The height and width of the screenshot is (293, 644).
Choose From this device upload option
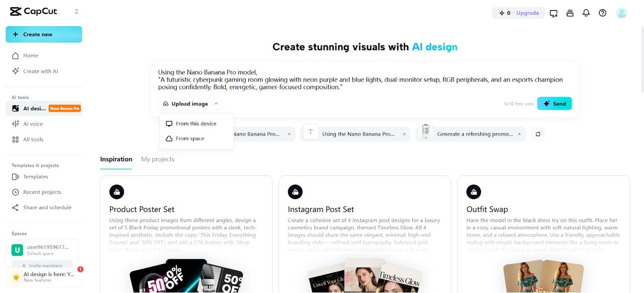pyautogui.click(x=196, y=123)
